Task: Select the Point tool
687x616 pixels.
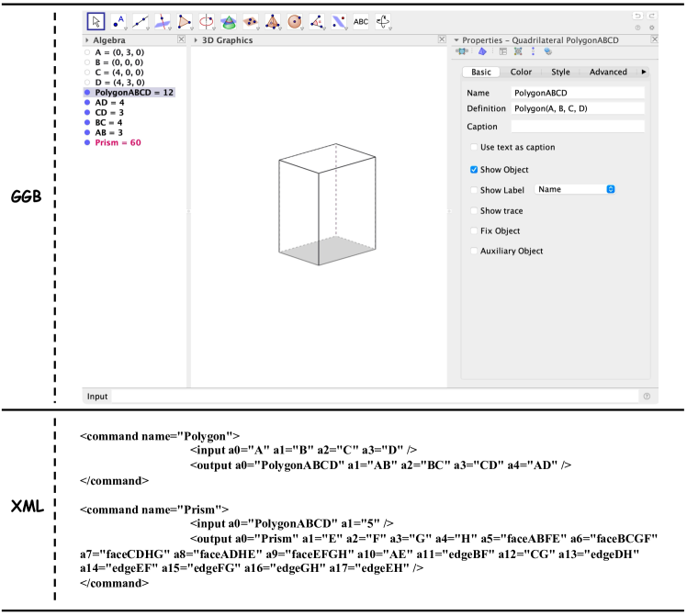Action: click(118, 21)
